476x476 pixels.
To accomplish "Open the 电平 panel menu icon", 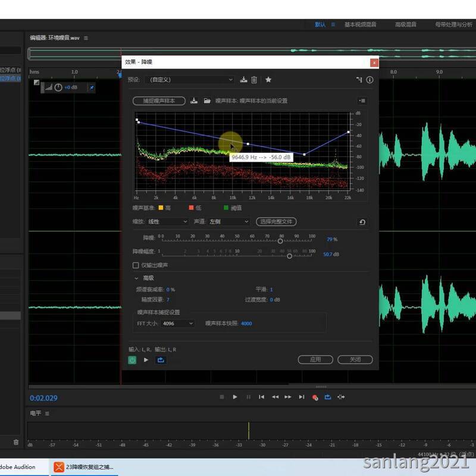I will pos(47,414).
